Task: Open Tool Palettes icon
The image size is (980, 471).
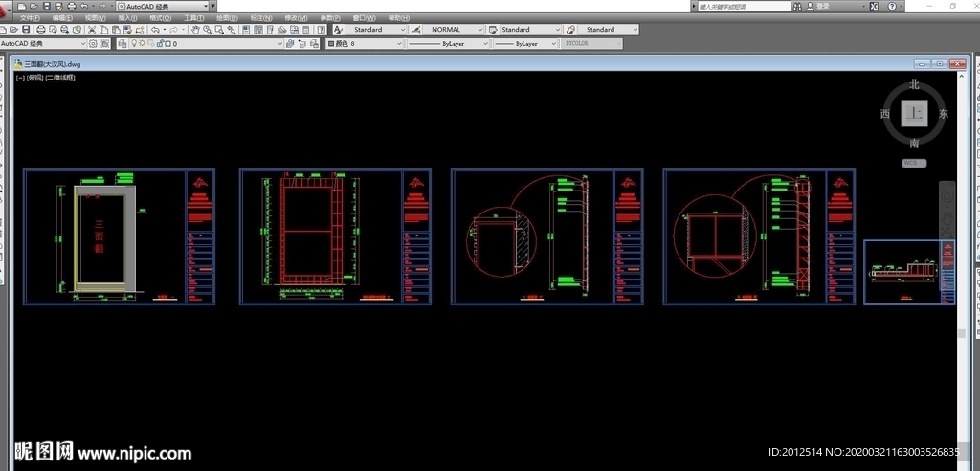Action: click(x=269, y=30)
